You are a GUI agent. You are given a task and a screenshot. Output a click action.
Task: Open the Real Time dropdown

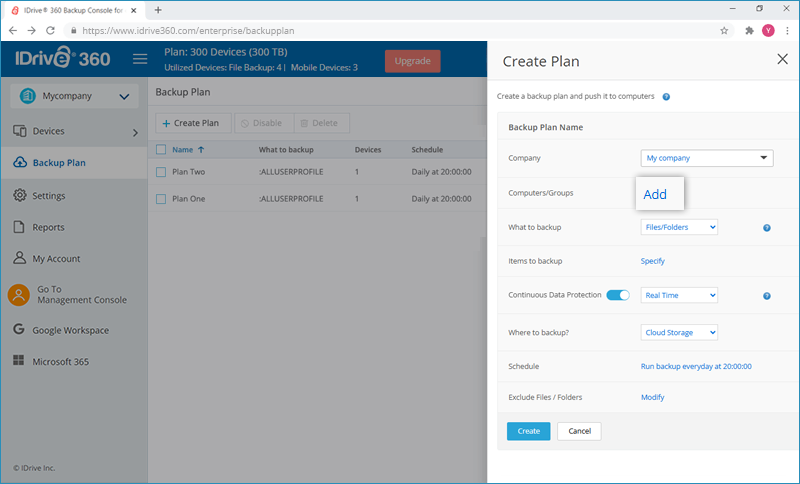pyautogui.click(x=679, y=295)
